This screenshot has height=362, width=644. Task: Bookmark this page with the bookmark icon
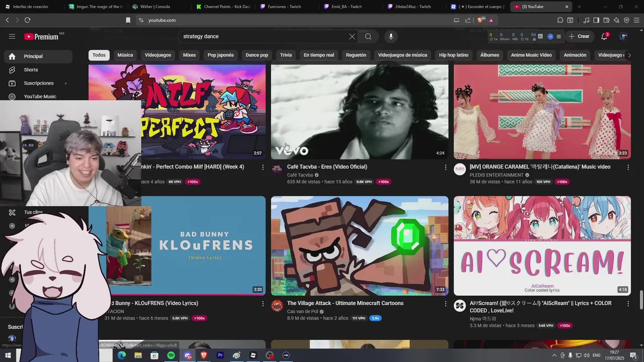128,20
